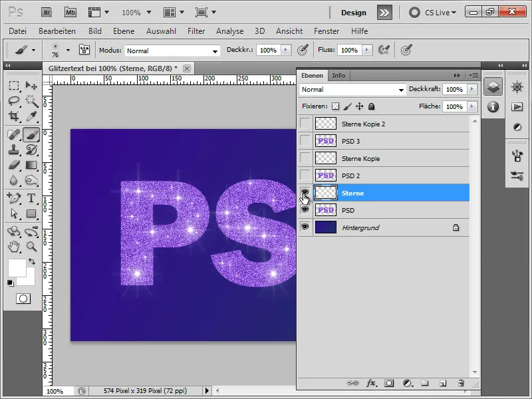This screenshot has width=532, height=399.
Task: Open the Bearbeiten menu
Action: pos(57,31)
